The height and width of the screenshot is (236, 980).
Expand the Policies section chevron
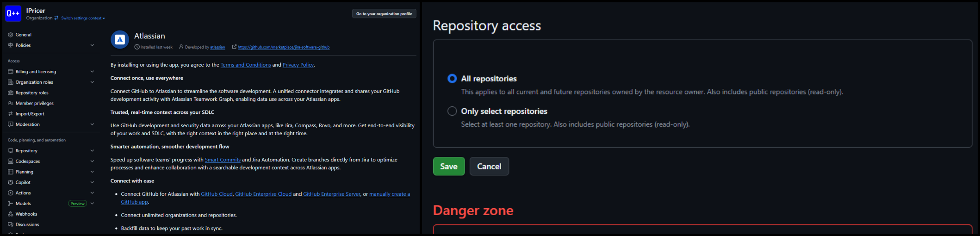(92, 45)
